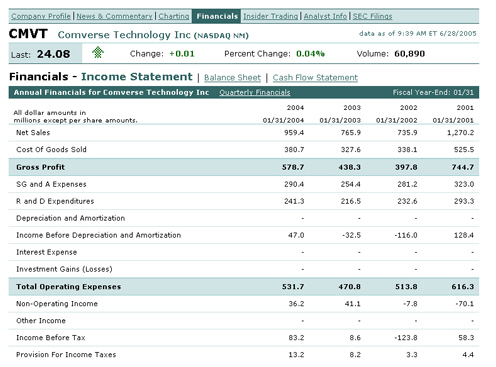Click the SG and A Expenses label
Viewport: 496px width, 367px height.
click(51, 184)
